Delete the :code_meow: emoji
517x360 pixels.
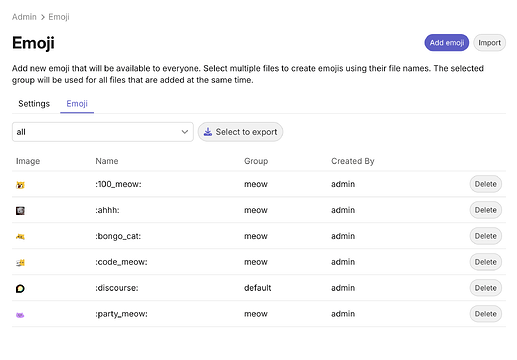pos(486,262)
